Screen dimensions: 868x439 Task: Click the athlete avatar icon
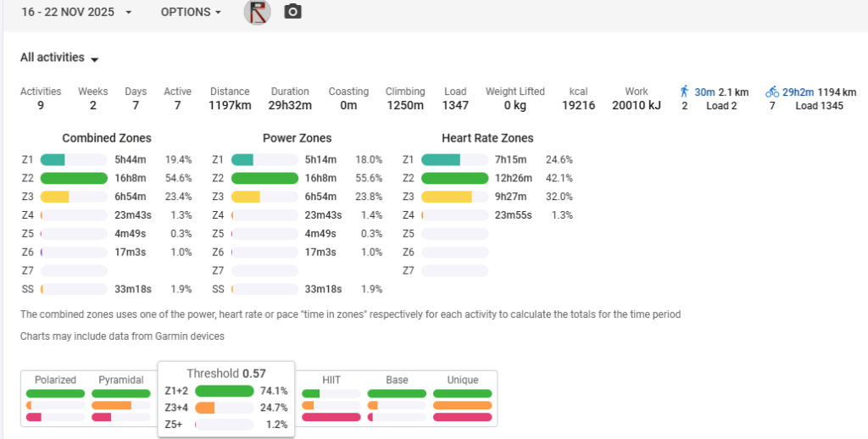click(257, 12)
